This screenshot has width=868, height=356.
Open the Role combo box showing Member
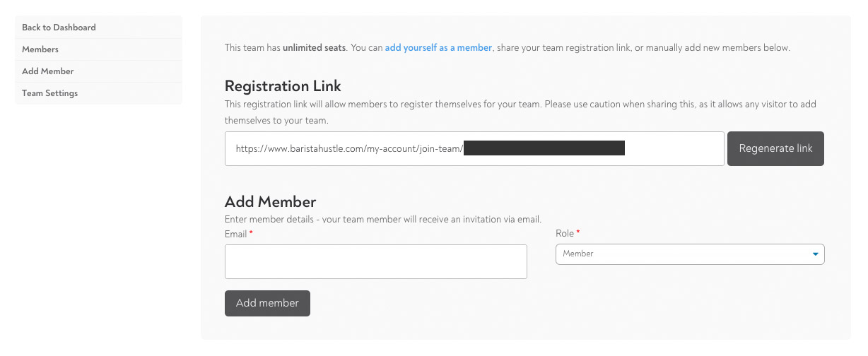(x=690, y=254)
